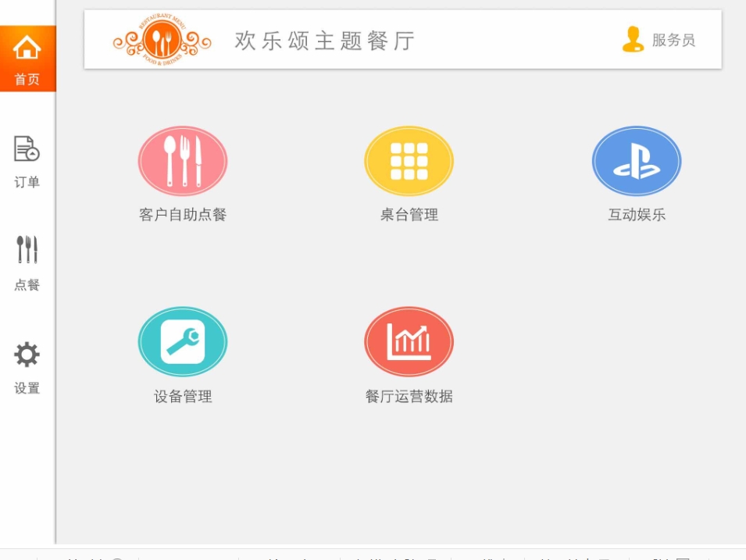This screenshot has width=746, height=560.
Task: Click the 餐厅运营数据 label
Action: (x=409, y=396)
